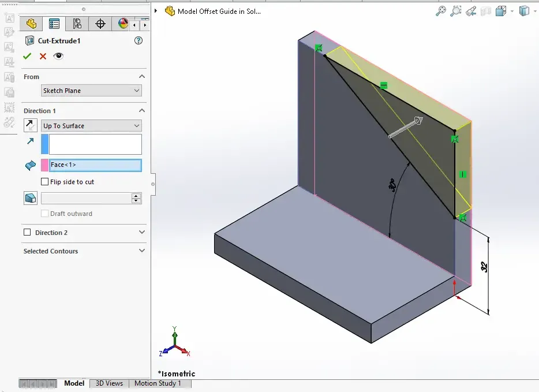Toggle the detailed preview eye icon
Image resolution: width=539 pixels, height=392 pixels.
click(x=58, y=56)
